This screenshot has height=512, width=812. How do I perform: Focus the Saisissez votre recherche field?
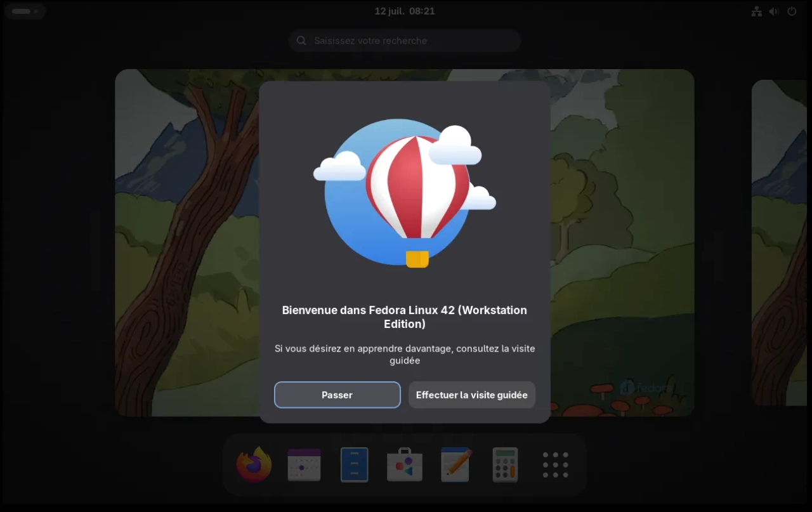[x=405, y=41]
